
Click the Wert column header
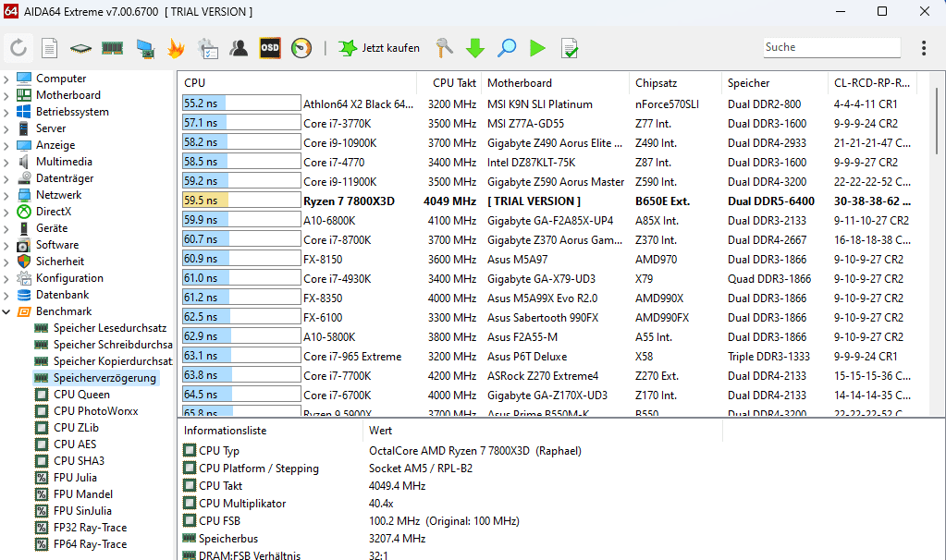[543, 431]
